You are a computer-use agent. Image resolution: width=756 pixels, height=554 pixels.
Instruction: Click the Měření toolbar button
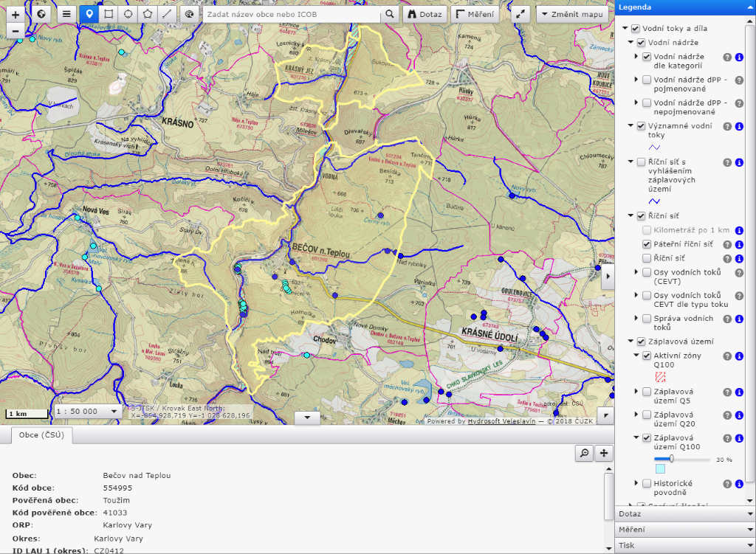[475, 15]
